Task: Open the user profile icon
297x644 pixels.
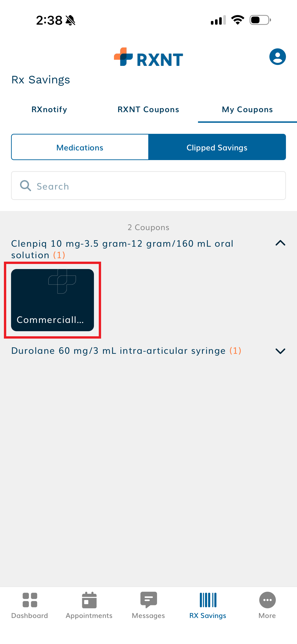Action: tap(277, 57)
